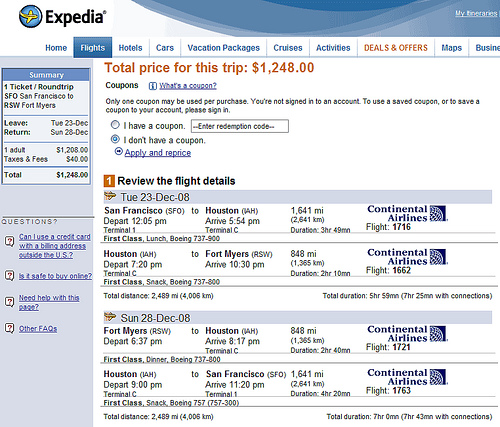Image resolution: width=500 pixels, height=427 pixels.
Task: Click the info icon beside What's a coupon
Action: (x=152, y=86)
